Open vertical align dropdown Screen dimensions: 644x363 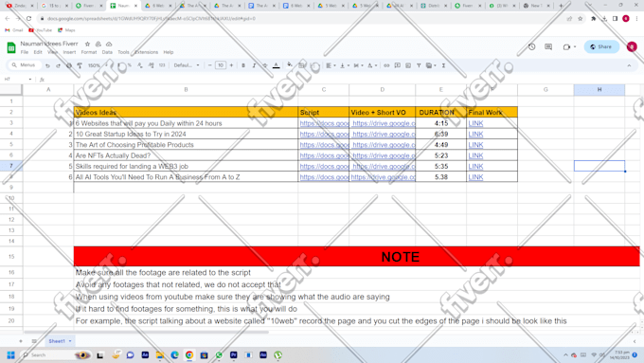pyautogui.click(x=344, y=65)
